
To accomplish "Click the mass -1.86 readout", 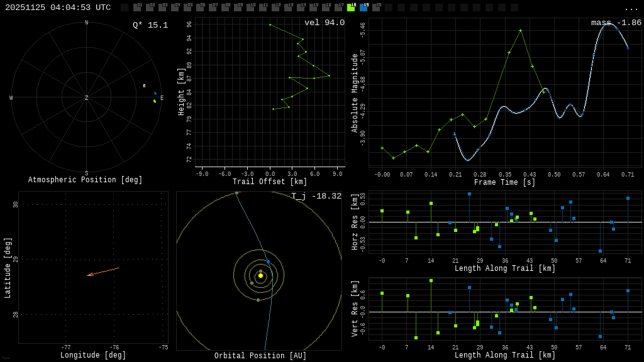I will [616, 23].
